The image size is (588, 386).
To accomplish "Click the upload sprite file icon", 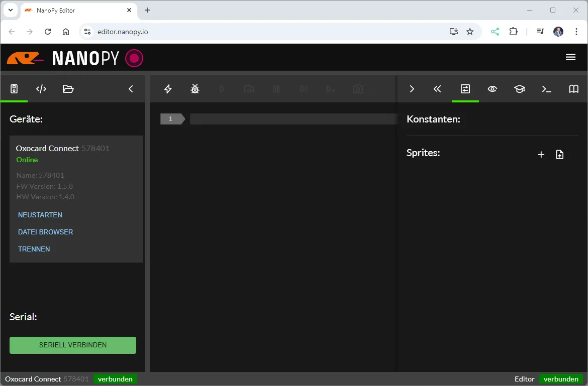I will (560, 155).
